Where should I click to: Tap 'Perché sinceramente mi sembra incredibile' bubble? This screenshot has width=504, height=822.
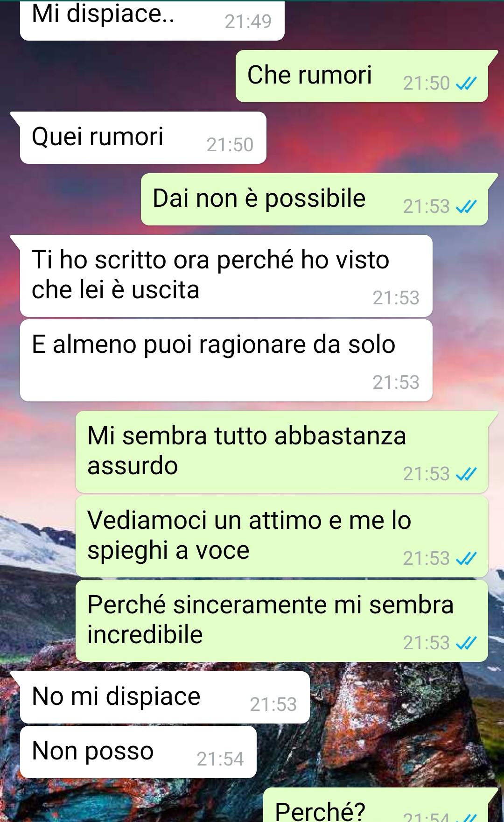coord(282,621)
